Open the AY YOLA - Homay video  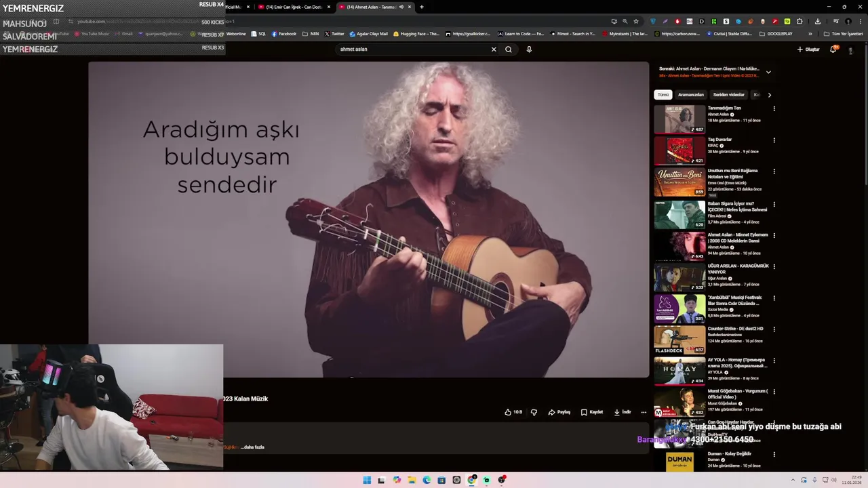679,371
